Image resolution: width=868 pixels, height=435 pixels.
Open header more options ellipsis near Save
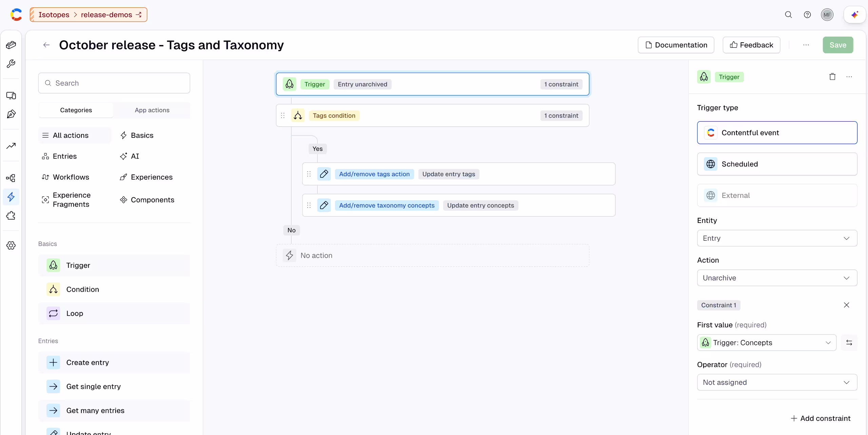[x=806, y=45]
